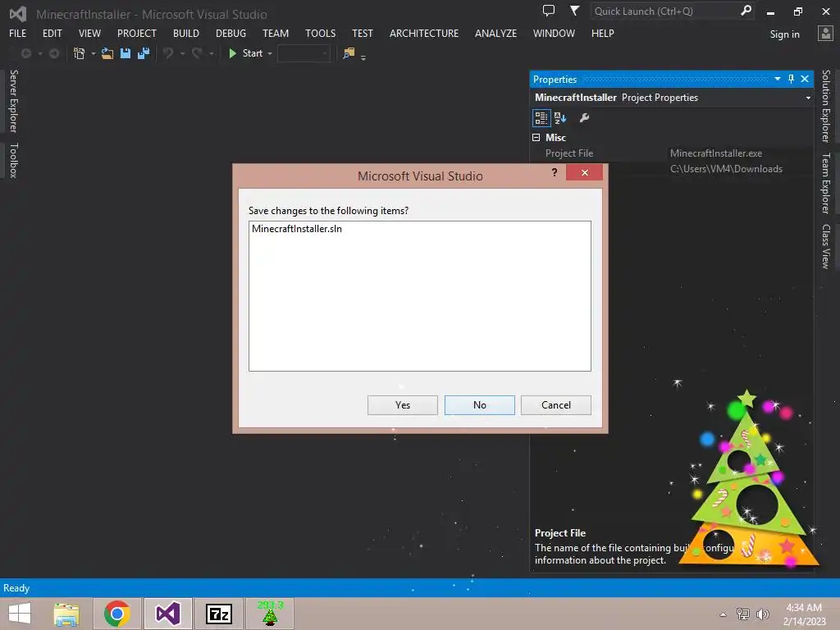Cancel the save changes dialog
840x630 pixels.
(555, 405)
